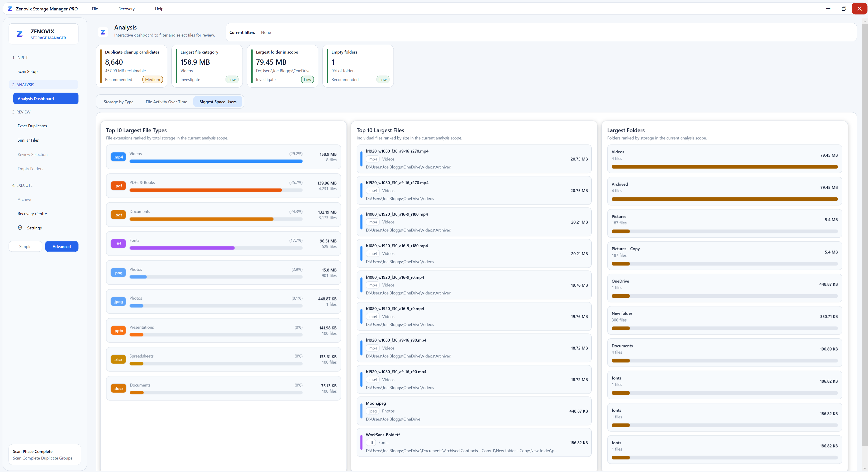This screenshot has height=472, width=868.
Task: Select the New folder card with 300 files
Action: 725,320
